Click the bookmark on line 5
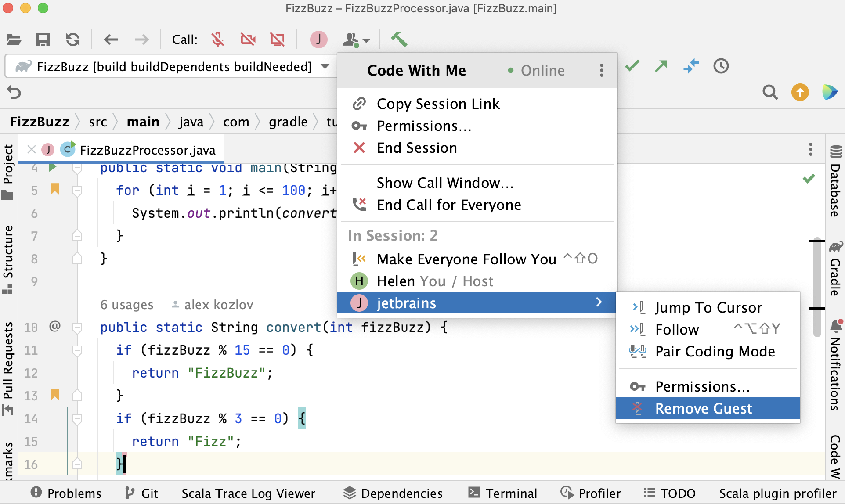Viewport: 845px width, 504px height. [x=55, y=189]
